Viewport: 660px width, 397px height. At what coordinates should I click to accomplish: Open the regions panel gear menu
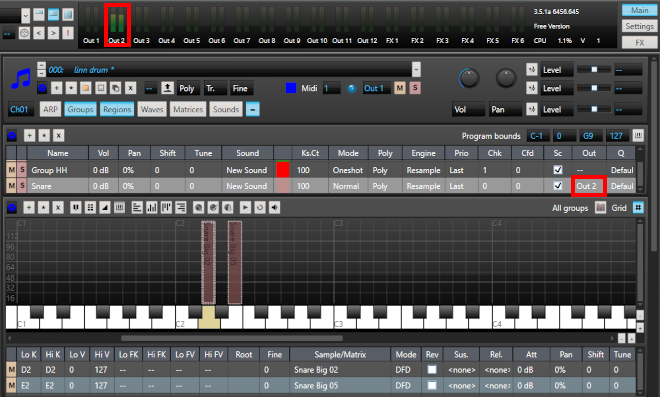coord(12,208)
